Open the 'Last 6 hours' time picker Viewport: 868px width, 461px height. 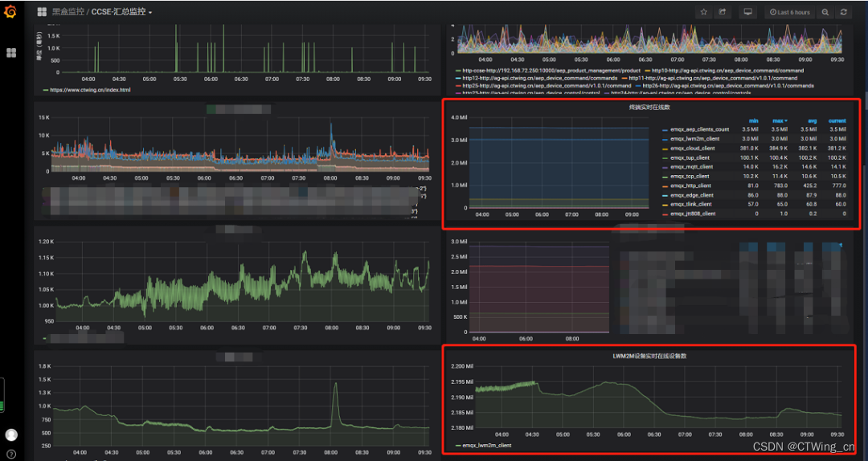[x=789, y=12]
